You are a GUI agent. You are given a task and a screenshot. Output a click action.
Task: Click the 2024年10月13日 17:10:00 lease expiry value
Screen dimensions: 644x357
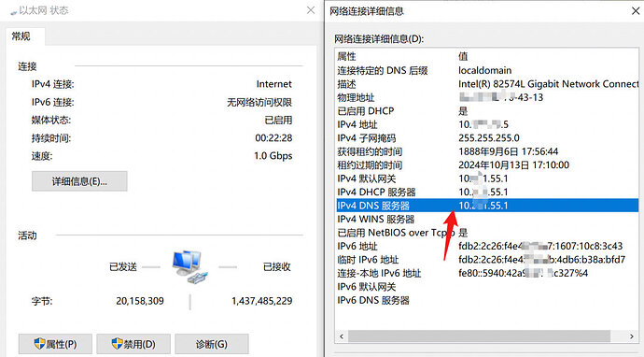[514, 164]
